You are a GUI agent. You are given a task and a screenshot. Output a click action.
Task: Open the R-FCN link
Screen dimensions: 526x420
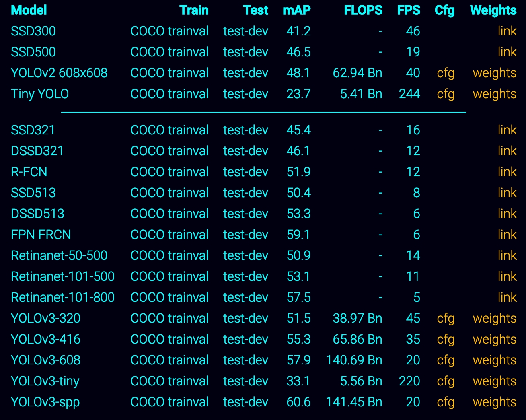[x=507, y=172]
